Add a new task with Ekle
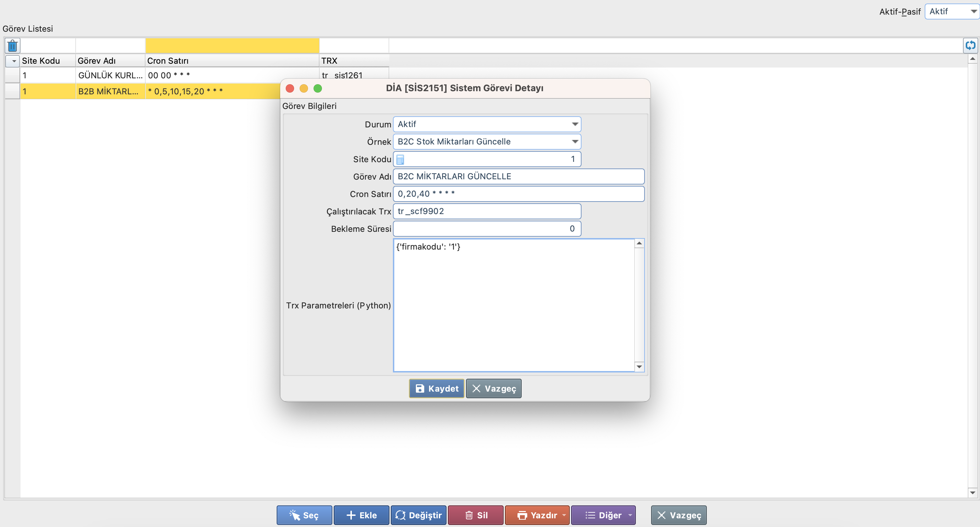980x527 pixels. (x=361, y=515)
